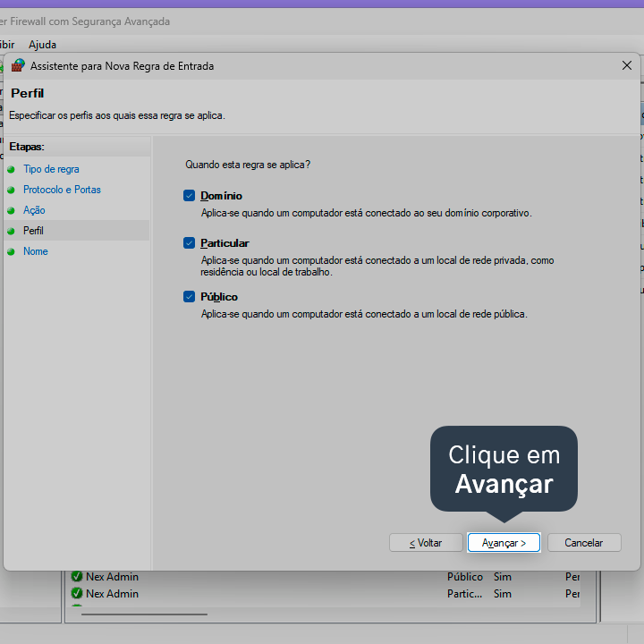Click the Partic... cell in rules list

click(x=464, y=594)
